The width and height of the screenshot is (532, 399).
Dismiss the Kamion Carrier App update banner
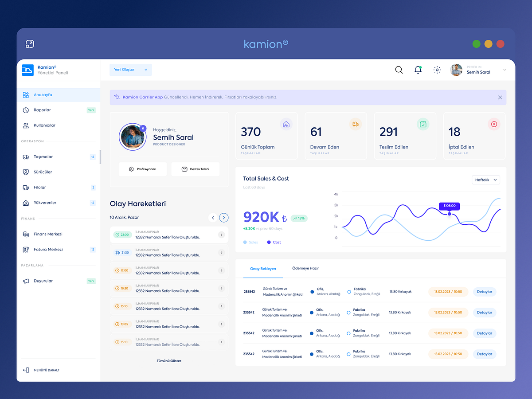click(500, 97)
